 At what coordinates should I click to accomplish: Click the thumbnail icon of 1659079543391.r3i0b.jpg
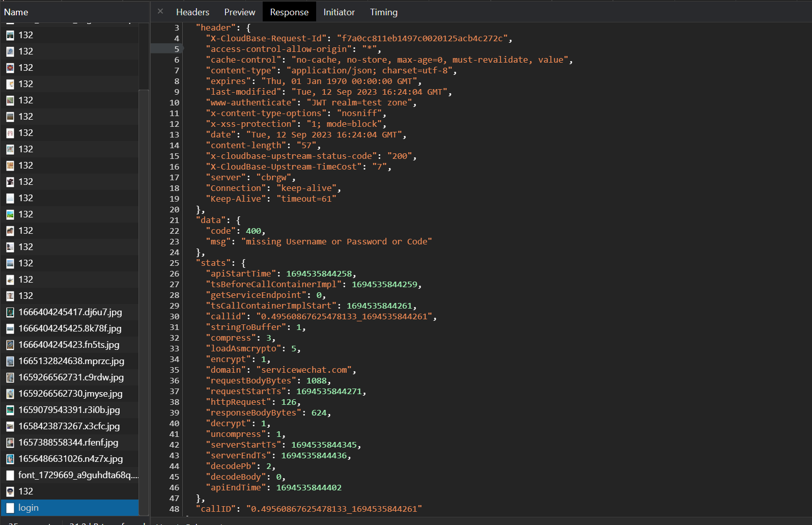[10, 410]
